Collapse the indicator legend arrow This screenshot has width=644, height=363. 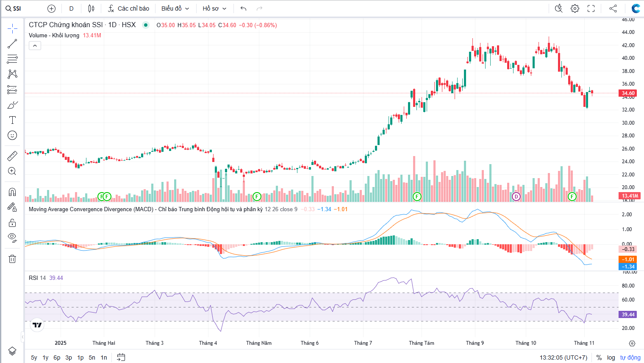(35, 46)
